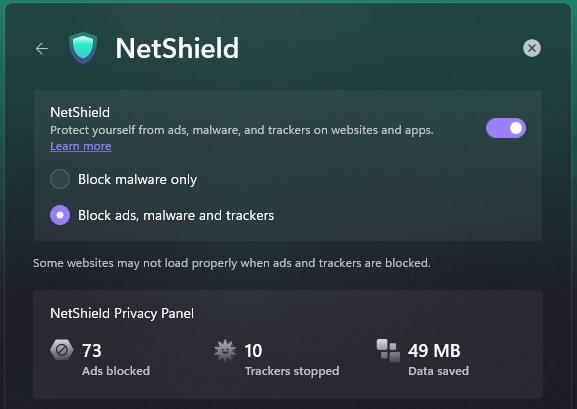
Task: Select the Block malware only radio button
Action: pyautogui.click(x=60, y=179)
